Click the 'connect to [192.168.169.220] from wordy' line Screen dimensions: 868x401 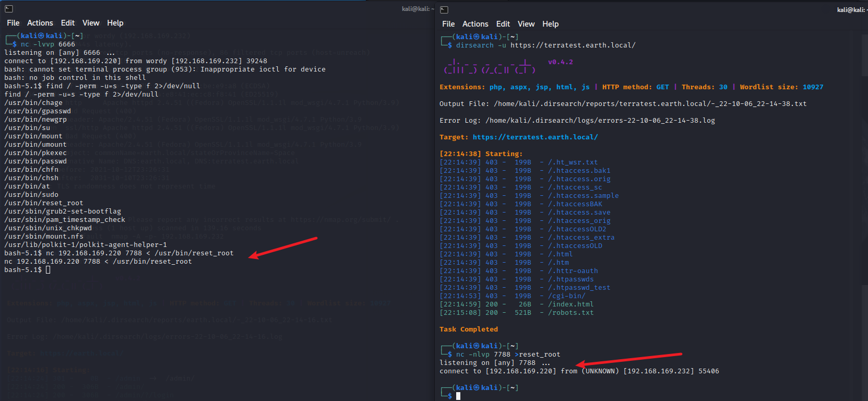pos(136,61)
